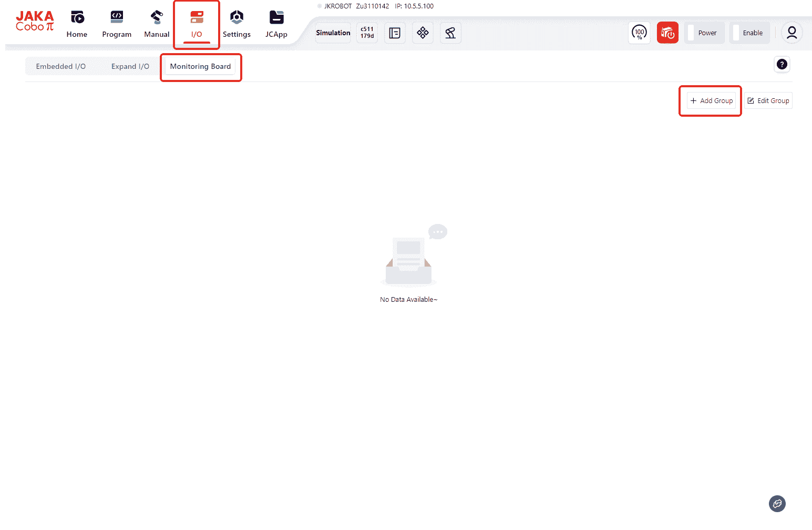
Task: Click the log panel icon next to c511
Action: [x=395, y=33]
